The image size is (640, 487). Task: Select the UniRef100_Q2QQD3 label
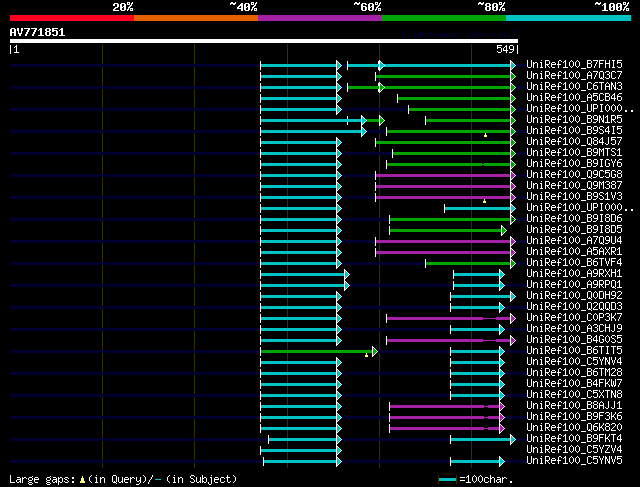[x=574, y=307]
